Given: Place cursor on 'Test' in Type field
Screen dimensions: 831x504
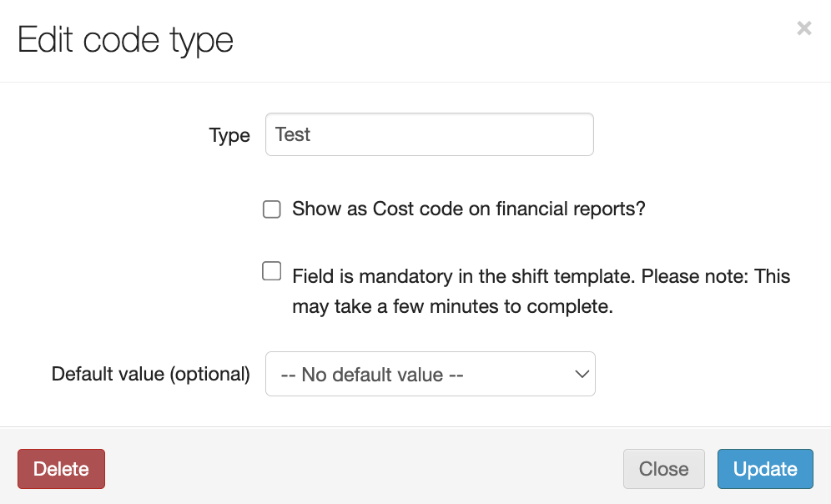Looking at the screenshot, I should pyautogui.click(x=293, y=135).
